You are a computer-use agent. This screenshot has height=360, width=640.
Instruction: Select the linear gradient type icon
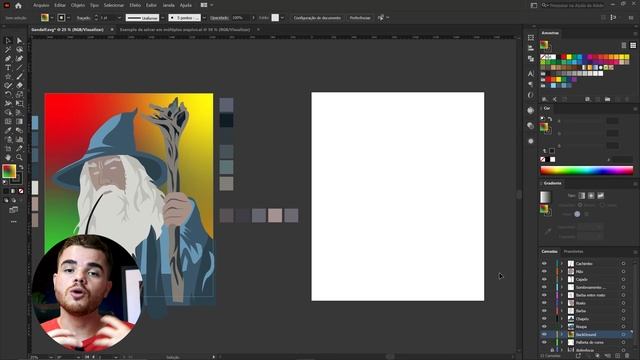coord(582,196)
